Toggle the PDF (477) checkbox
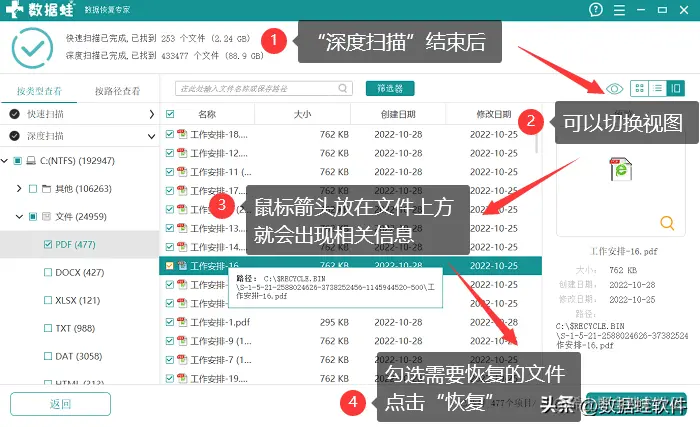The width and height of the screenshot is (700, 427). click(x=48, y=244)
